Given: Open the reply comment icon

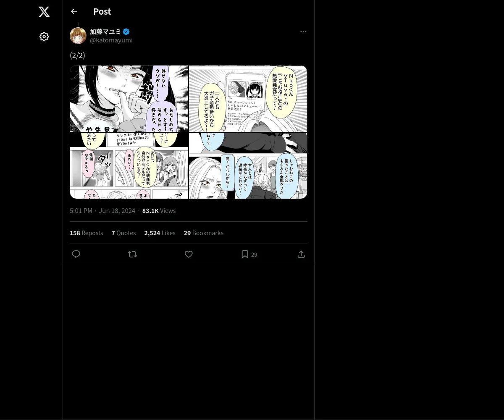Looking at the screenshot, I should (x=76, y=254).
